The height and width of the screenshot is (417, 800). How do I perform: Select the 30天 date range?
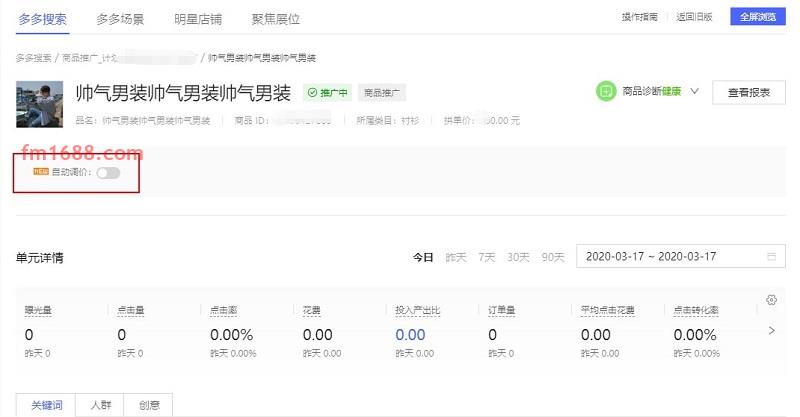[x=518, y=257]
